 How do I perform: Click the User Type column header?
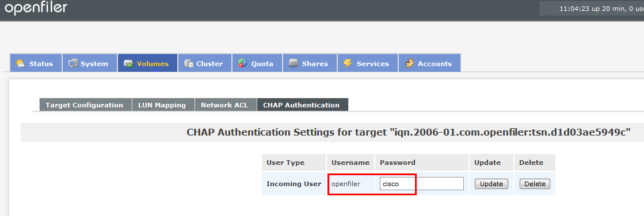285,163
